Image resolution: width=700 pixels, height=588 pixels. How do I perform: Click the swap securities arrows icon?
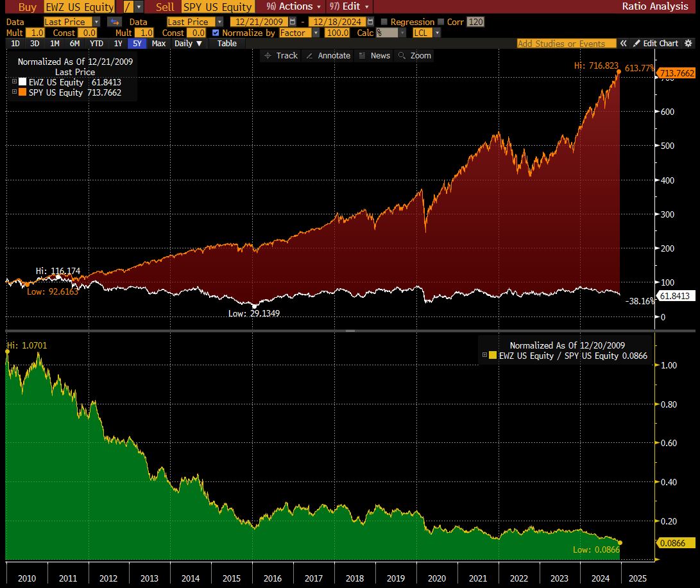pyautogui.click(x=115, y=22)
